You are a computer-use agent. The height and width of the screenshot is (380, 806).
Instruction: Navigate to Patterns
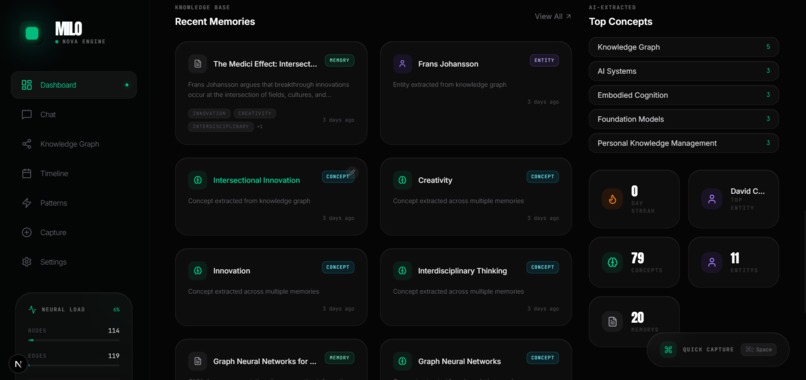[74, 203]
